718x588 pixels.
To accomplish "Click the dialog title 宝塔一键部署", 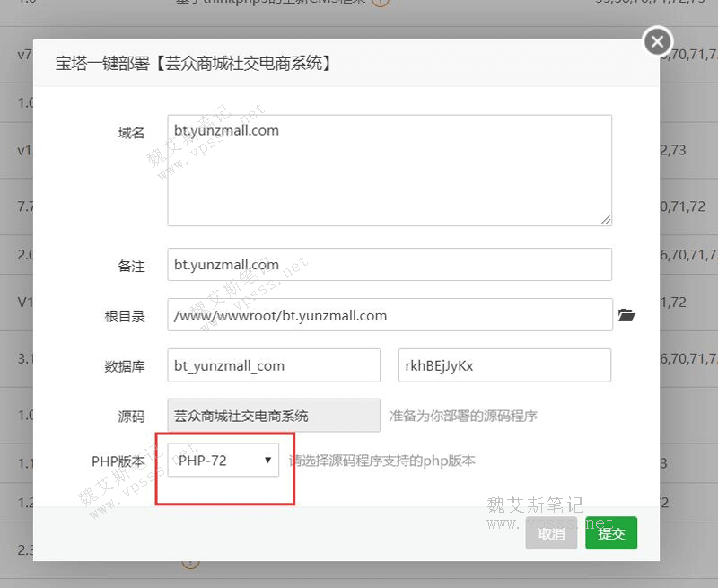I will point(193,64).
